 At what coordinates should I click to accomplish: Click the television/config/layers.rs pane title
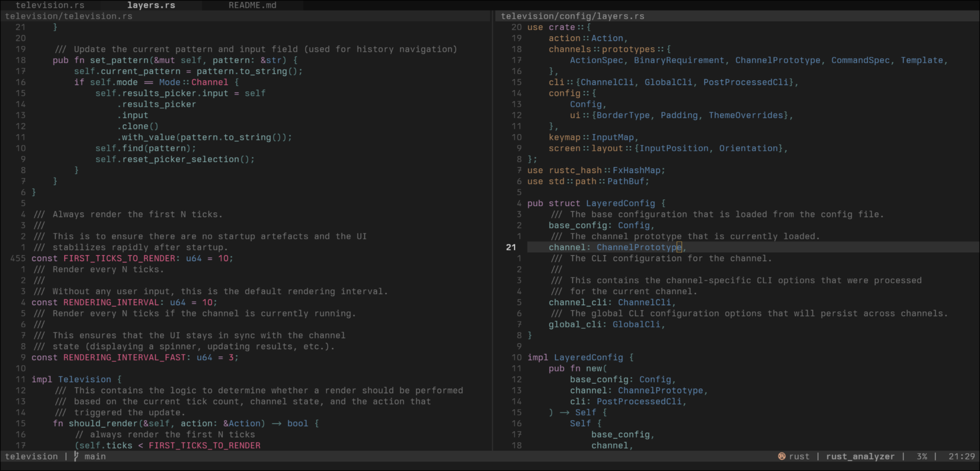(572, 16)
